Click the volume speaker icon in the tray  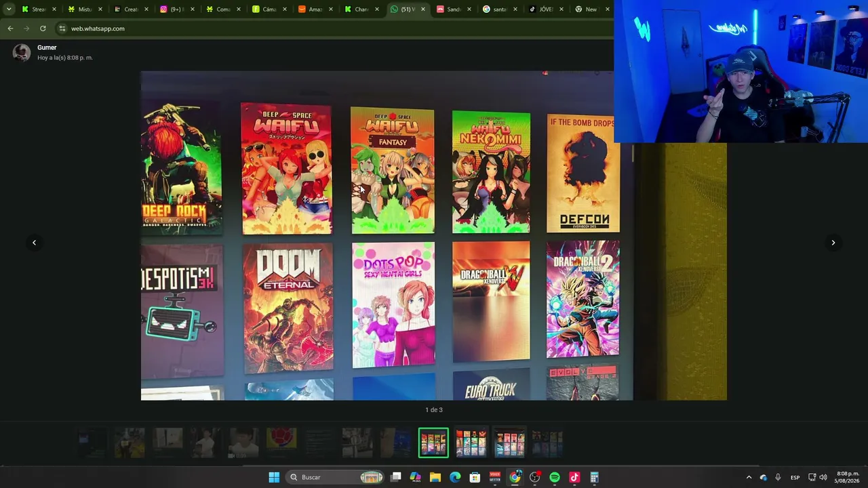click(x=823, y=477)
